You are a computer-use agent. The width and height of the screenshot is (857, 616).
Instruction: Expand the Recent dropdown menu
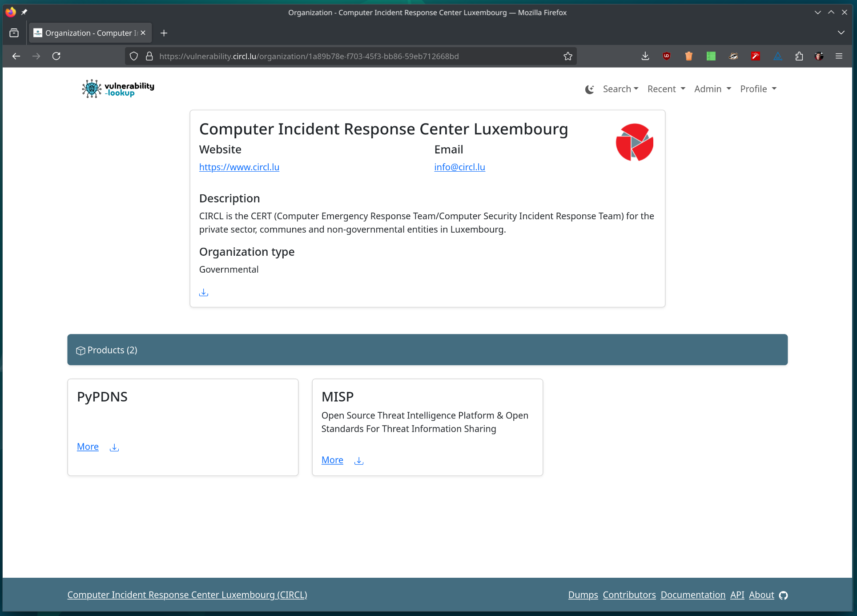666,89
